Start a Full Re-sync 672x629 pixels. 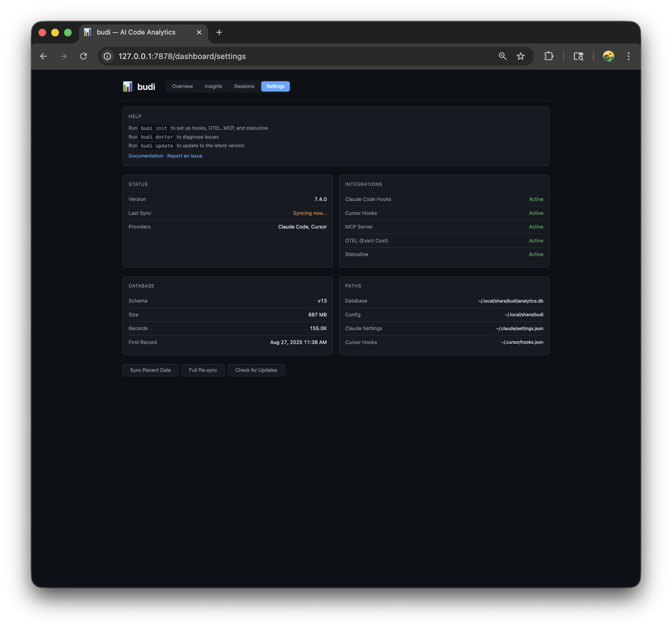203,370
